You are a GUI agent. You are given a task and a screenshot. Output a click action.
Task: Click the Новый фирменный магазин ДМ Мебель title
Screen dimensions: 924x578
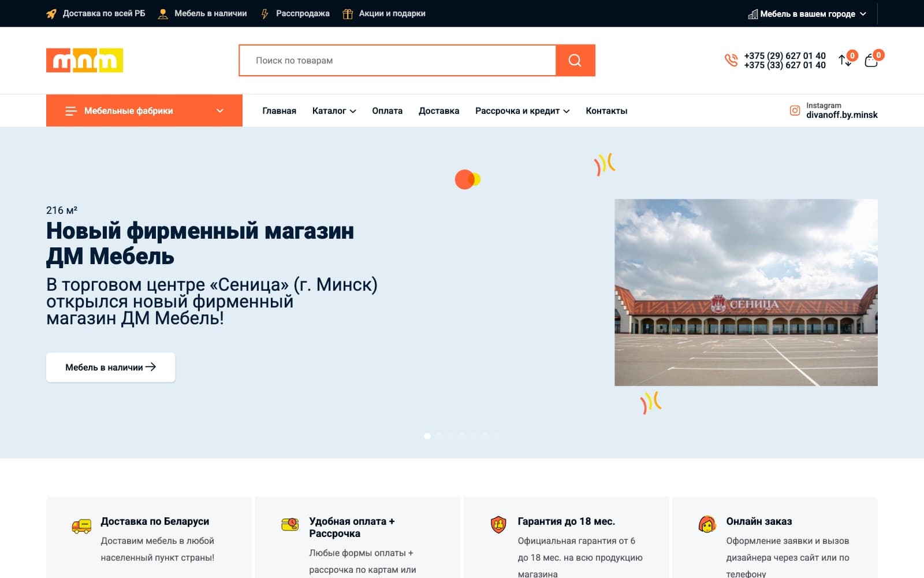point(200,243)
